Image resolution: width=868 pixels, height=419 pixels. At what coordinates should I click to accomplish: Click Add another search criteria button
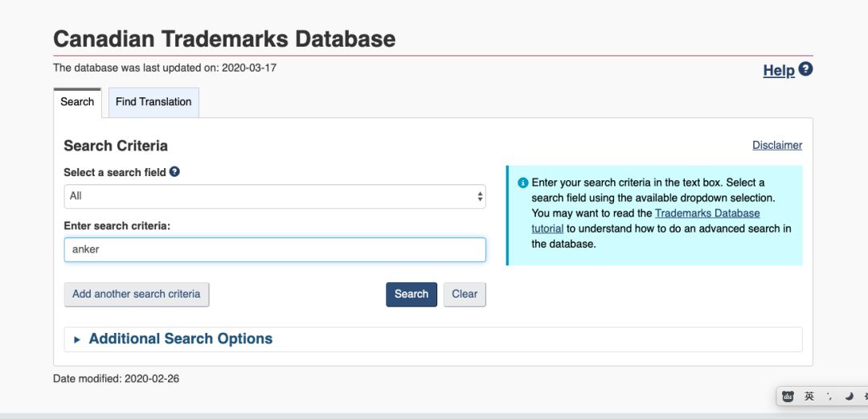coord(137,294)
